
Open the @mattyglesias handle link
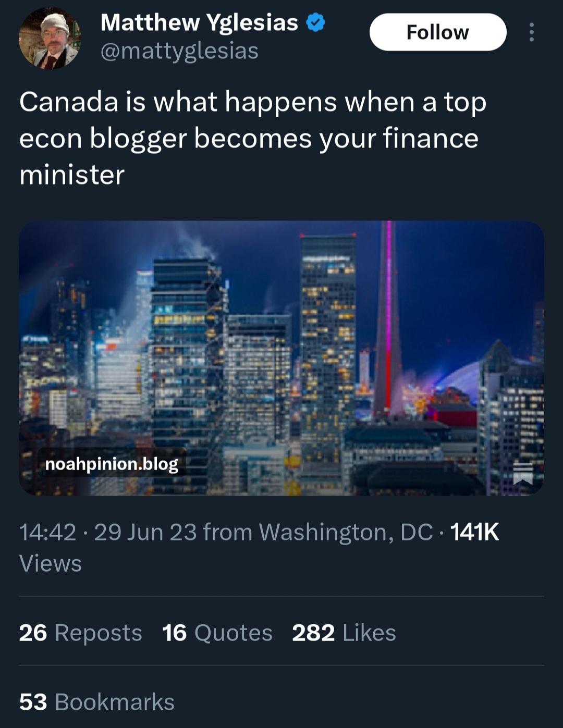[179, 51]
